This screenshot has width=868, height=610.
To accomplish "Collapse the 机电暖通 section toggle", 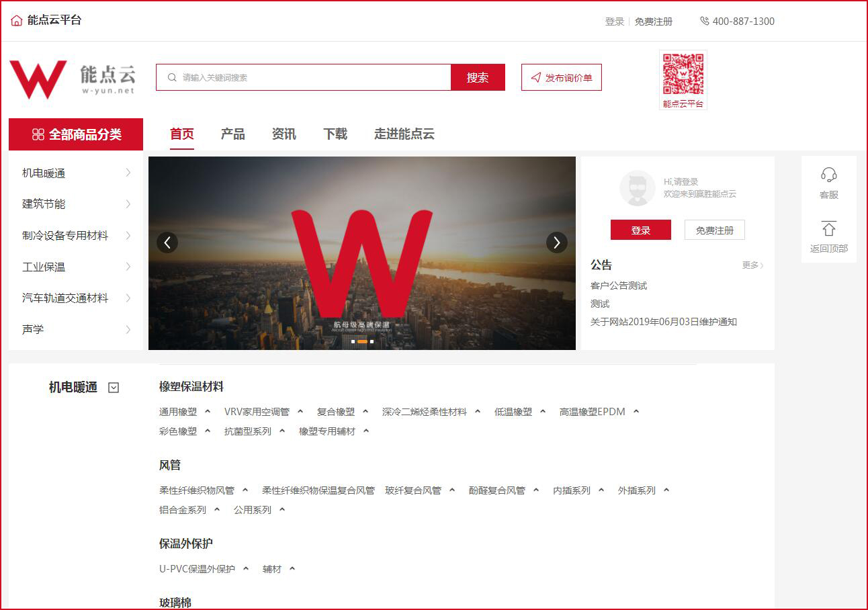I will point(114,388).
